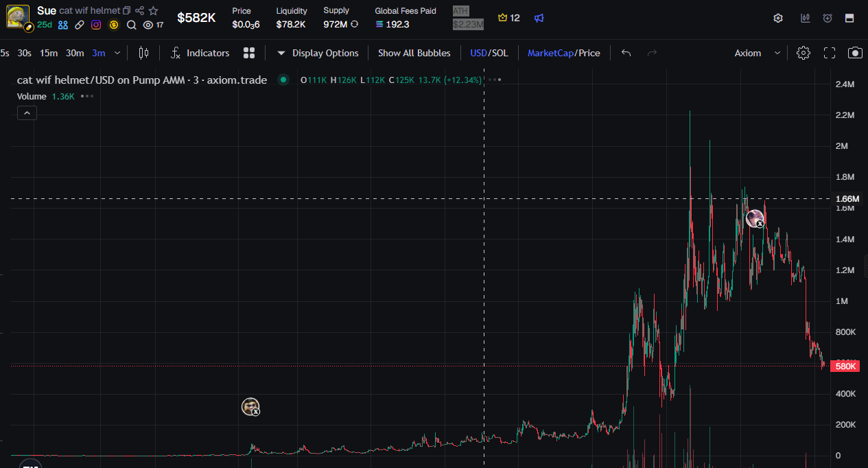Open more options dots beside OHLC values
This screenshot has width=868, height=468.
click(x=495, y=80)
